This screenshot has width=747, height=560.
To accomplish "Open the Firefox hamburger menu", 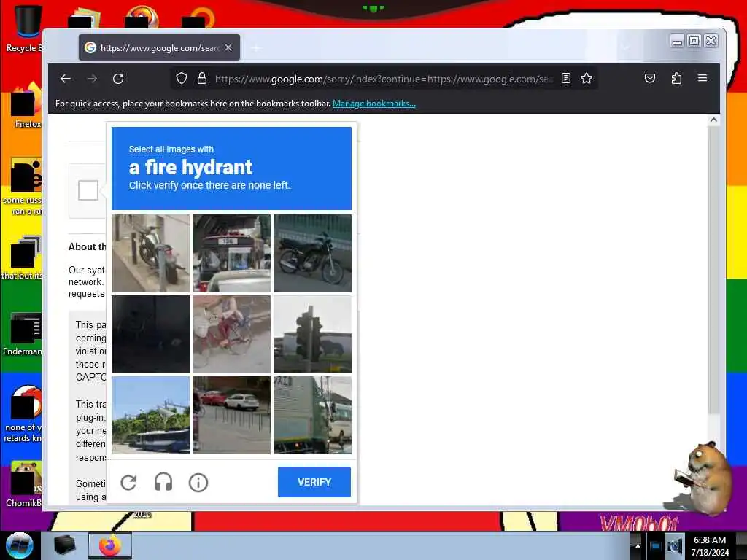I will (x=703, y=78).
